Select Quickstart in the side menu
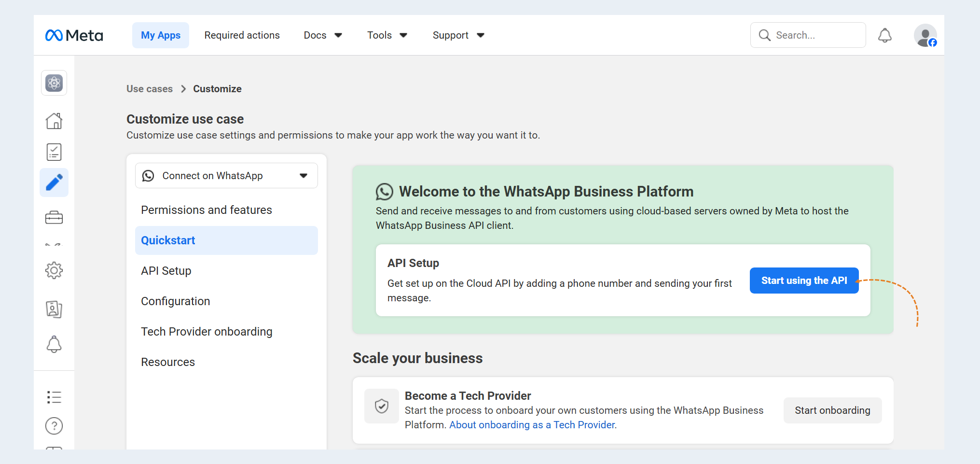The width and height of the screenshot is (980, 464). click(226, 240)
